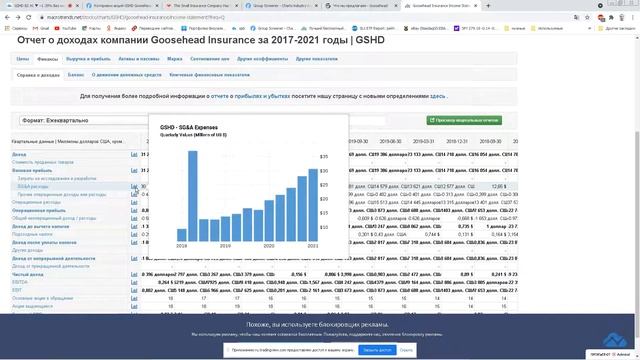Switch to Group Screener browser tab
This screenshot has width=640, height=360.
coord(280,6)
